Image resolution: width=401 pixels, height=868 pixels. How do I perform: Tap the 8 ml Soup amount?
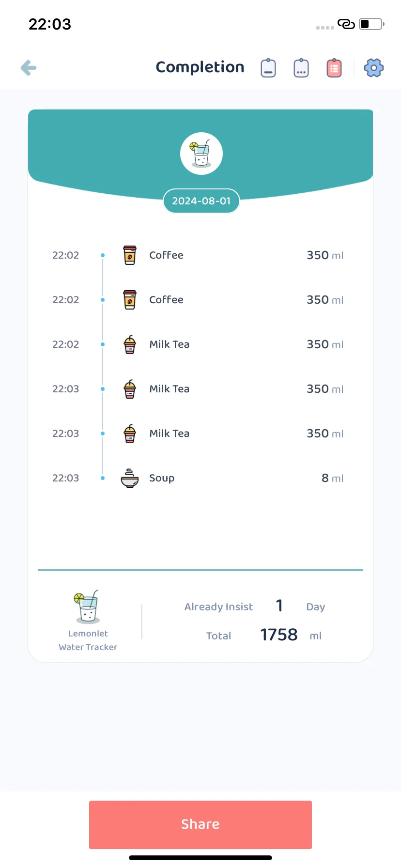click(x=332, y=478)
